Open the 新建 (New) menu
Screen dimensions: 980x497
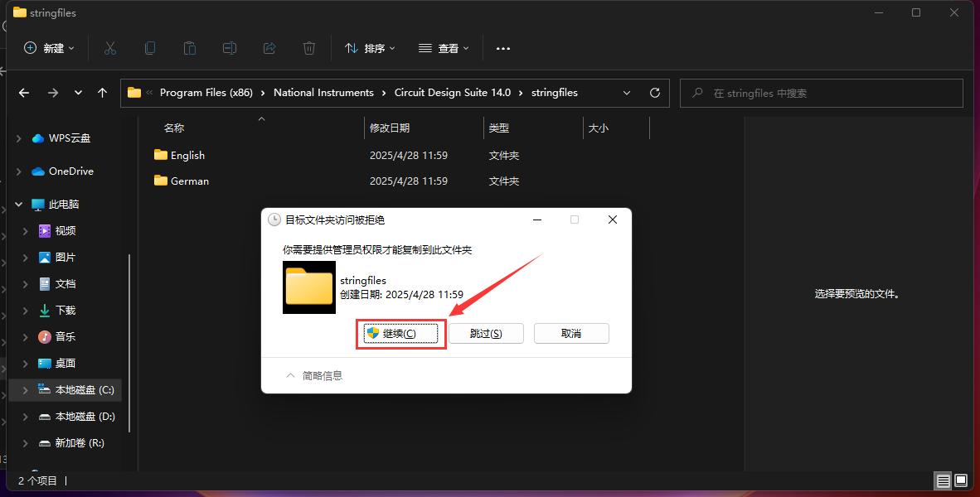50,48
